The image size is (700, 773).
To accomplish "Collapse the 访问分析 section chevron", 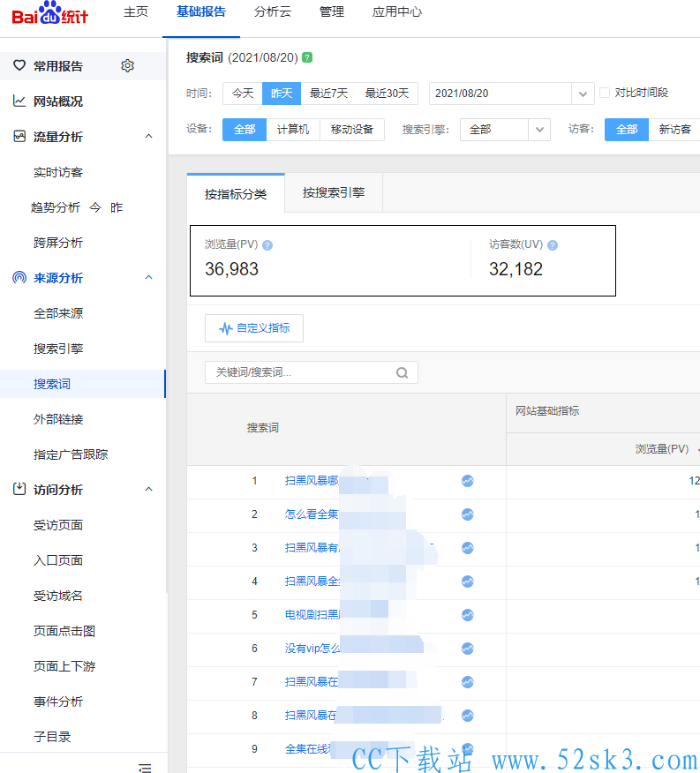I will point(148,489).
